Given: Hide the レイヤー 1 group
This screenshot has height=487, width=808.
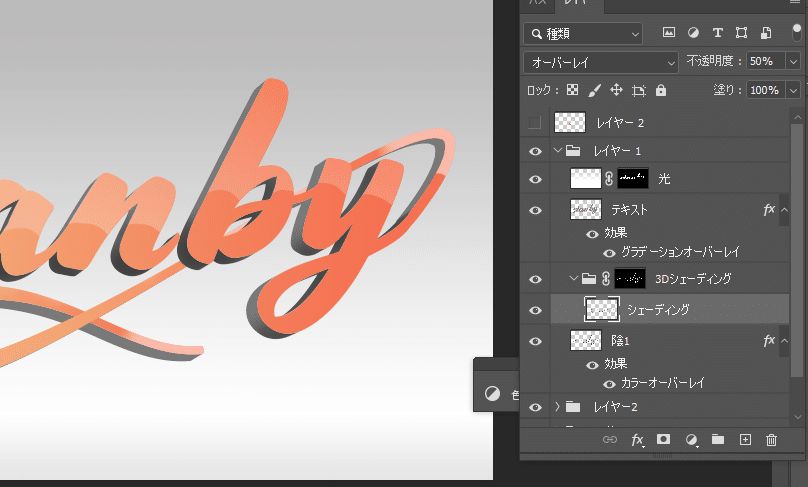Looking at the screenshot, I should point(535,151).
